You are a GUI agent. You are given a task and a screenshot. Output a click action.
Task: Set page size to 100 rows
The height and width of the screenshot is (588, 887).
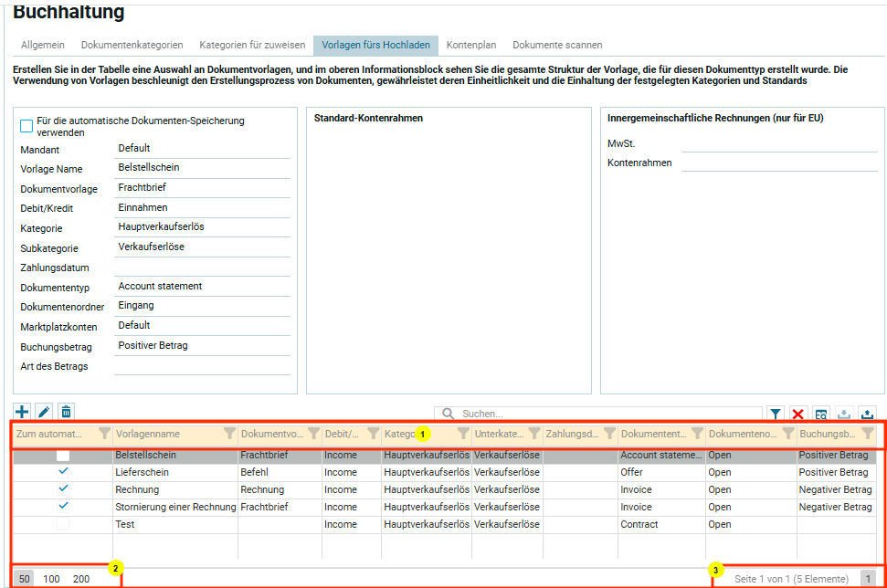[x=51, y=579]
